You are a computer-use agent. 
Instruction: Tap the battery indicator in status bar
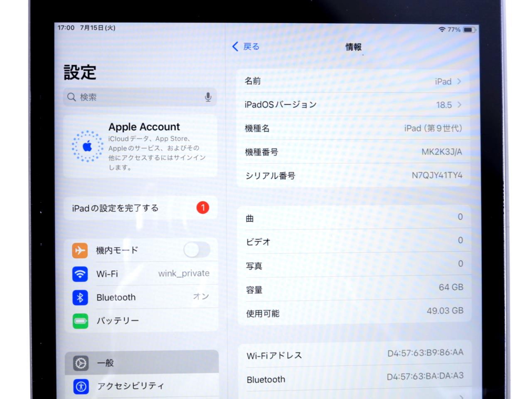tap(469, 30)
